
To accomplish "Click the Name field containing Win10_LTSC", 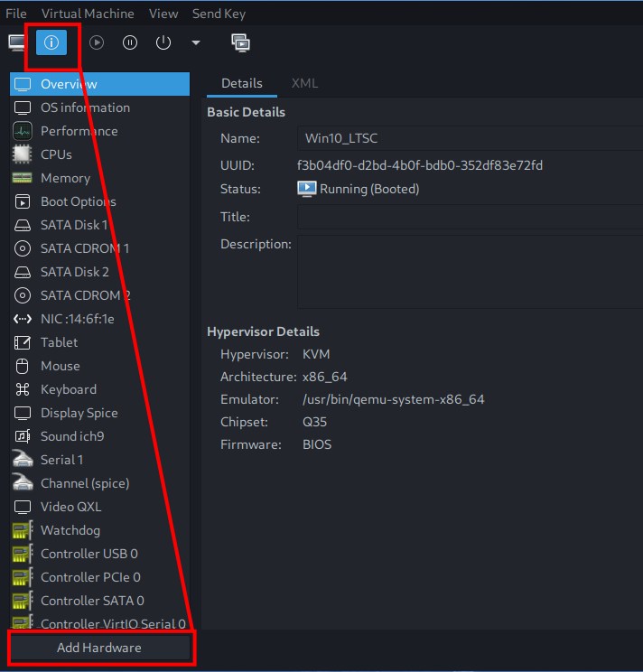I will (x=470, y=138).
